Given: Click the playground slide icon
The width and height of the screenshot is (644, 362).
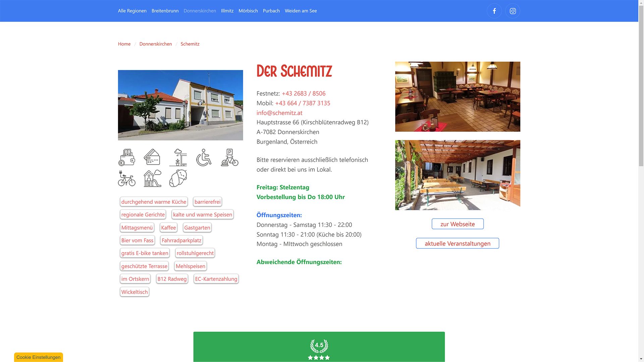Looking at the screenshot, I should [x=152, y=178].
